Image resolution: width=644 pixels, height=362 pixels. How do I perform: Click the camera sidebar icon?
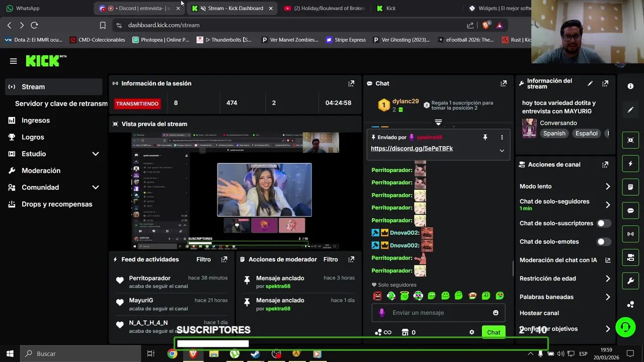(x=630, y=257)
